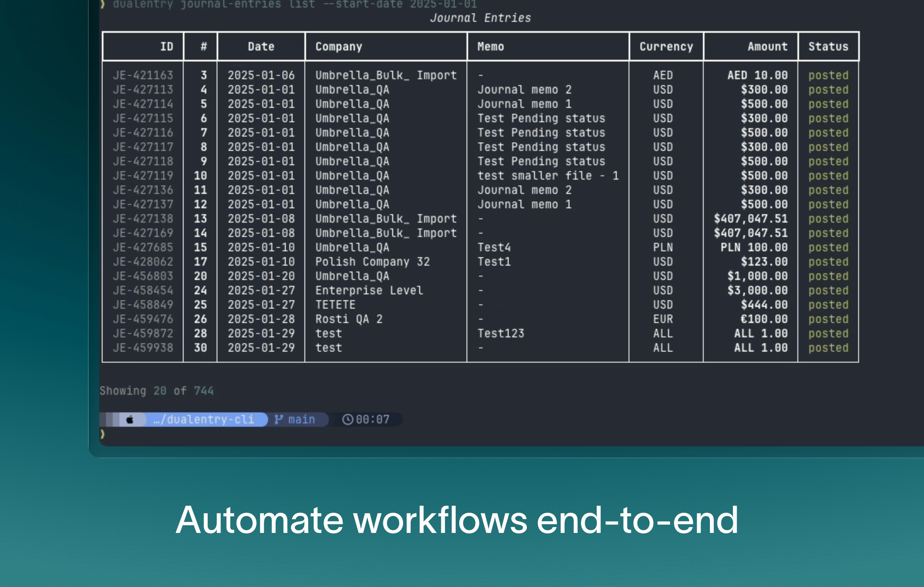Screen dimensions: 924x587
Task: Click the Showing 20 of 744 text
Action: coord(156,391)
